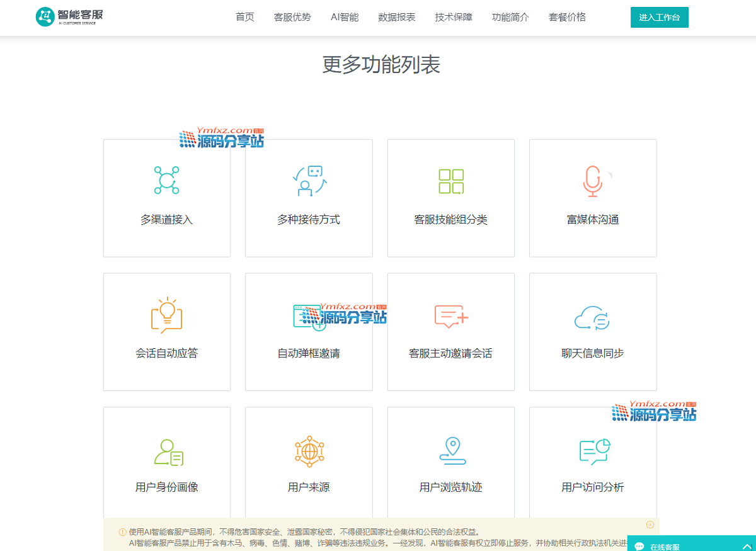Go to the 客服优势 navigation item
The image size is (756, 551).
tap(292, 17)
